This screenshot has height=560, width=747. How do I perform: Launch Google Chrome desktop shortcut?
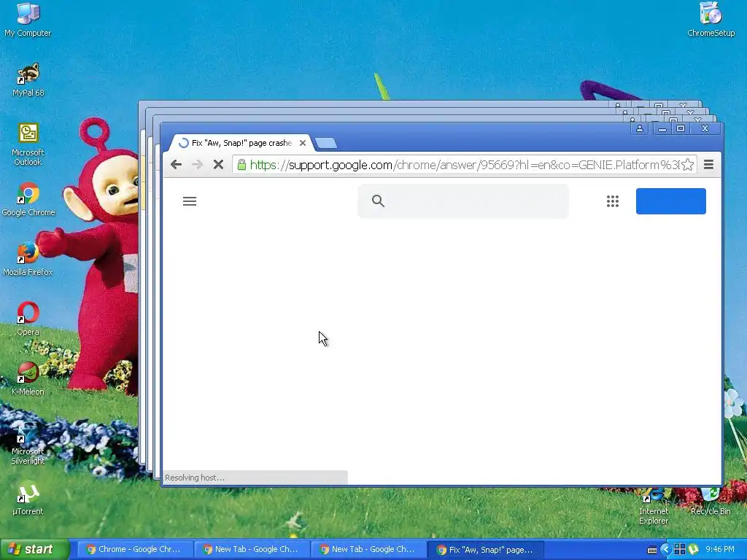[28, 198]
